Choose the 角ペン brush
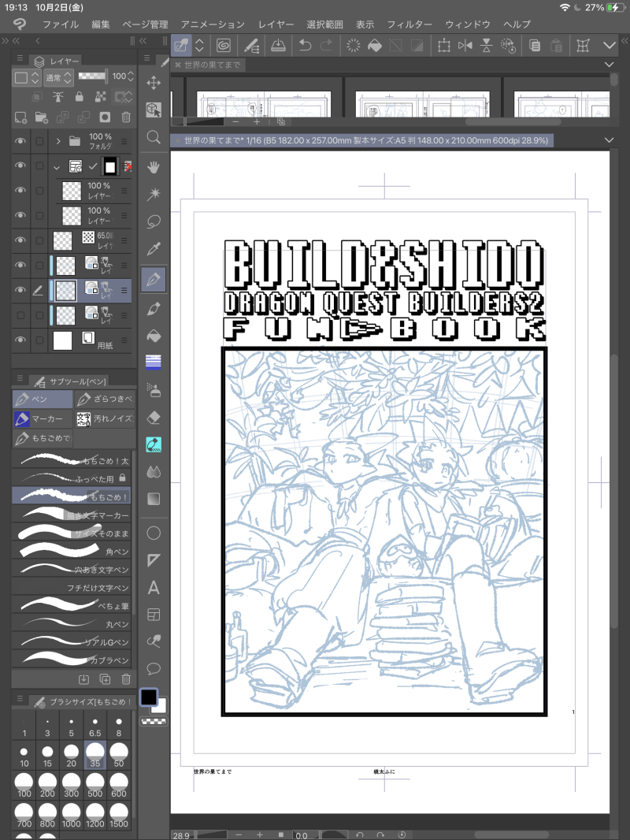 point(71,552)
